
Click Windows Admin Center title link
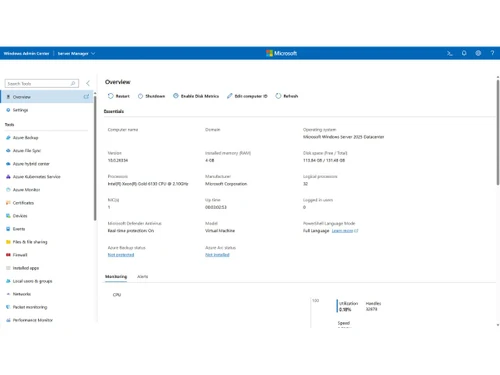[x=26, y=53]
